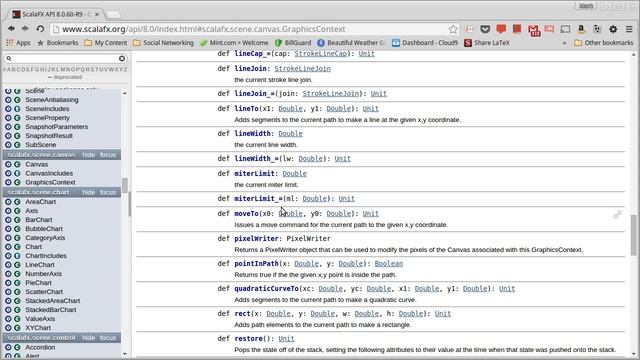Click the browser forward arrow
Image resolution: width=640 pixels, height=360 pixels.
25,29
